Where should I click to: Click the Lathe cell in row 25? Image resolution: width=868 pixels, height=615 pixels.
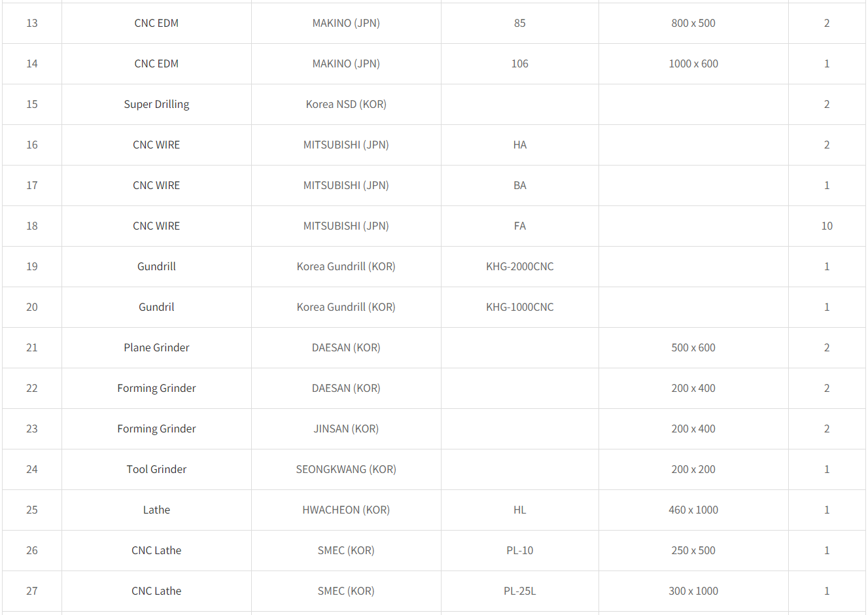[156, 510]
